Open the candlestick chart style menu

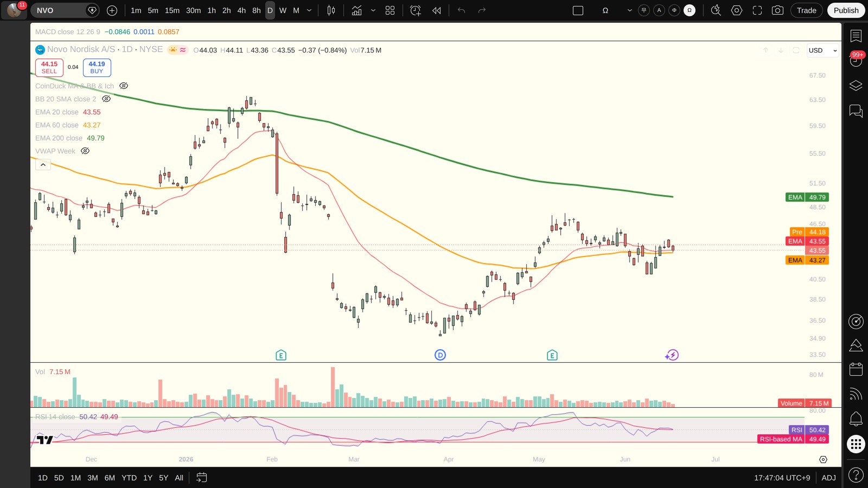pos(331,10)
